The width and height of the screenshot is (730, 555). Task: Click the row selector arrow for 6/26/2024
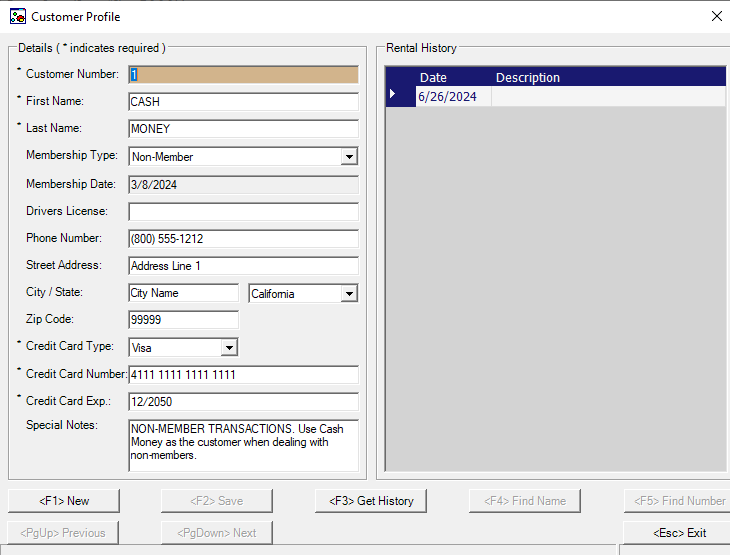[x=401, y=96]
